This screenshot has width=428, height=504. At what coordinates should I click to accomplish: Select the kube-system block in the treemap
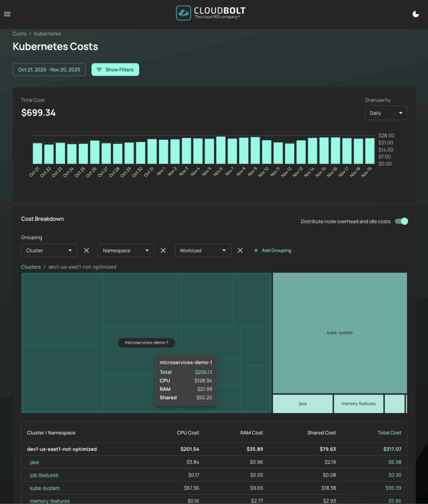(x=339, y=332)
